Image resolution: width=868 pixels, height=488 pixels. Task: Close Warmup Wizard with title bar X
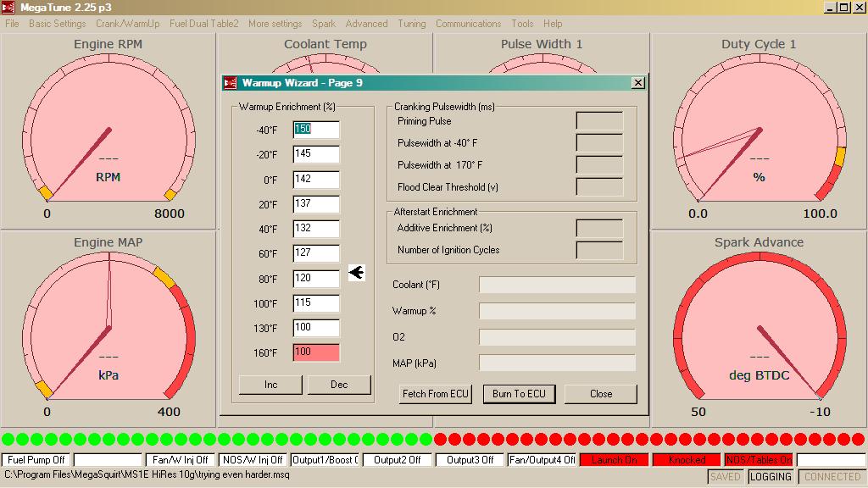tap(638, 82)
